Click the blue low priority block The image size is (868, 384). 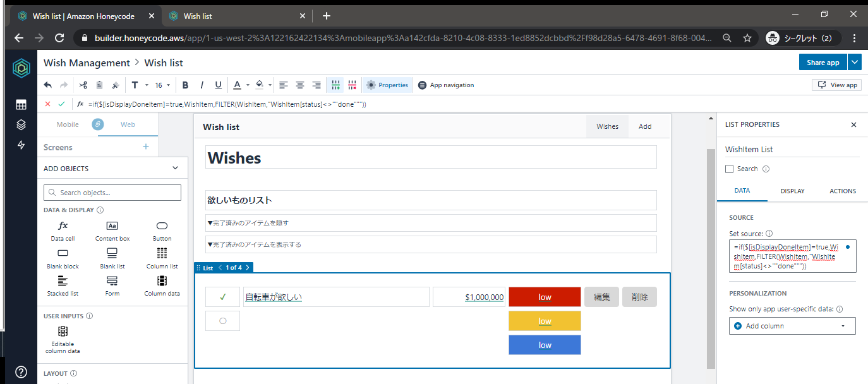[x=545, y=345]
